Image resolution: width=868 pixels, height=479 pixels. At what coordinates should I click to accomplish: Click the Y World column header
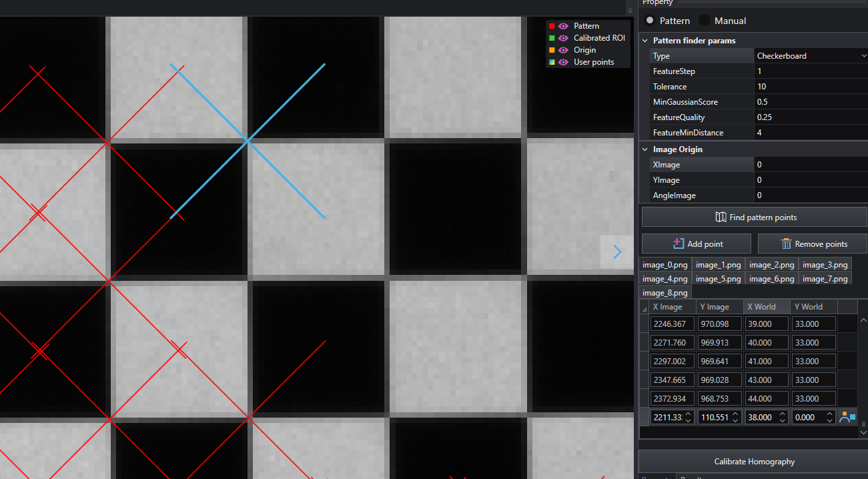(814, 307)
